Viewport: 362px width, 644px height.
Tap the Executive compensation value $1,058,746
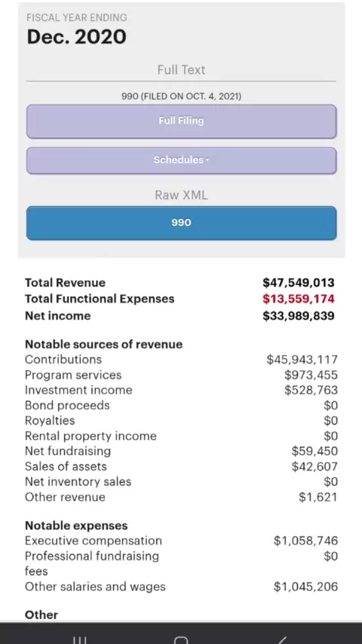(305, 541)
